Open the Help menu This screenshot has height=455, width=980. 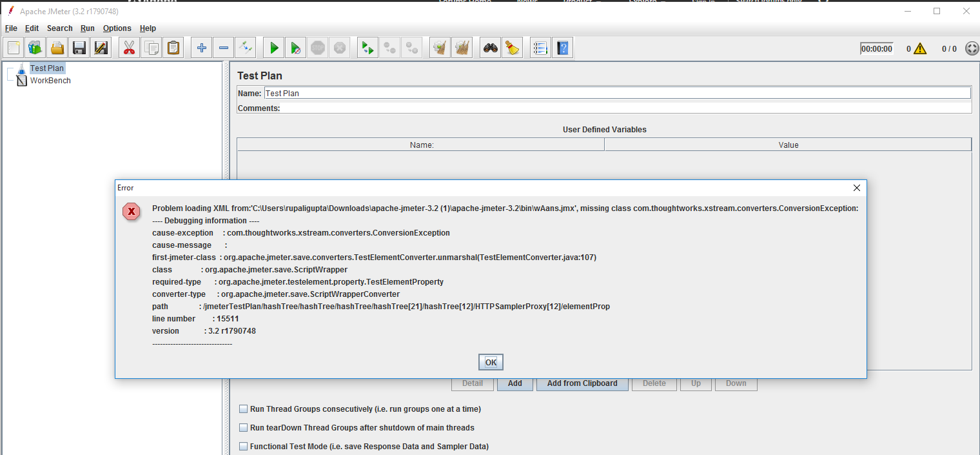[x=148, y=28]
